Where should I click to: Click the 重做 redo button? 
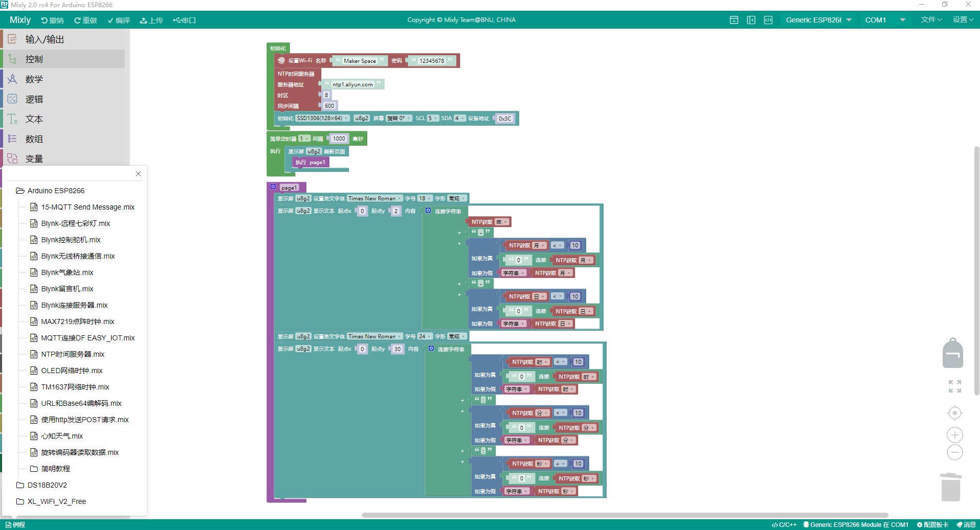tap(85, 20)
